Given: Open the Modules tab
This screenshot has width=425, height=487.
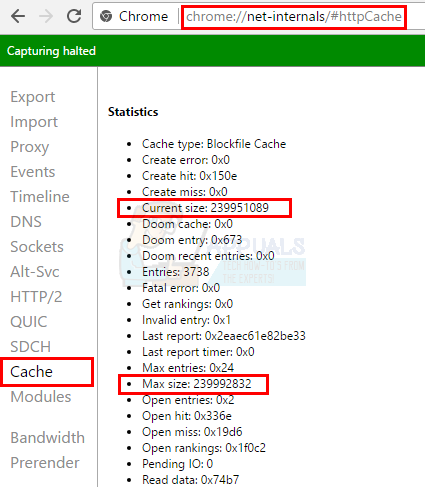Looking at the screenshot, I should click(41, 397).
